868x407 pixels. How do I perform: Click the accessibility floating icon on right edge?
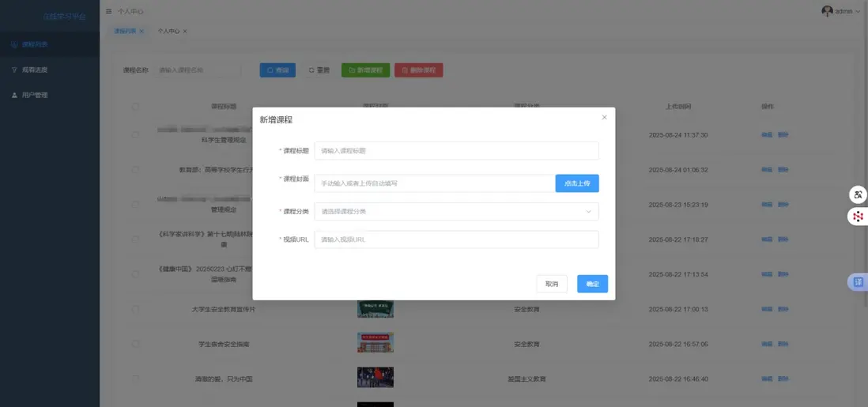858,195
